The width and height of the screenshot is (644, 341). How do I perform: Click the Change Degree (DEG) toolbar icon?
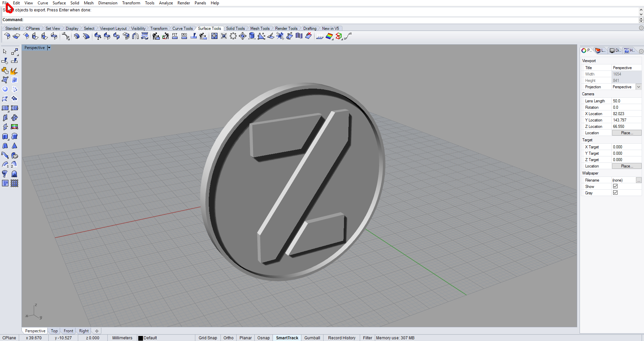(184, 36)
